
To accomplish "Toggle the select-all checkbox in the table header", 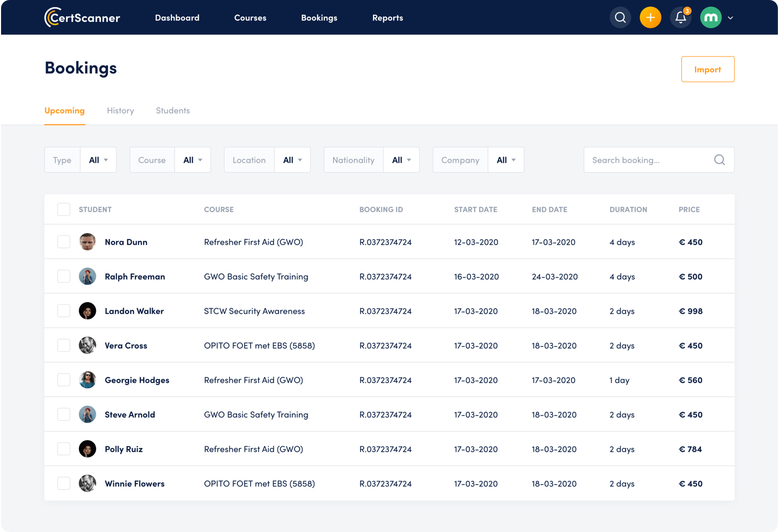I will (x=63, y=209).
